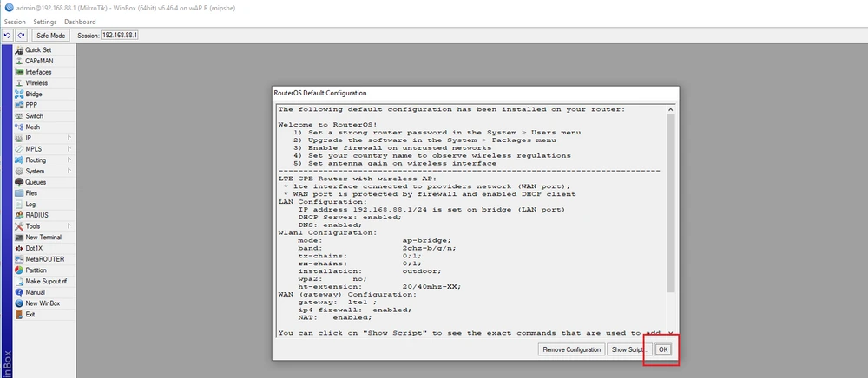Open the Dashboard menu

pyautogui.click(x=80, y=21)
